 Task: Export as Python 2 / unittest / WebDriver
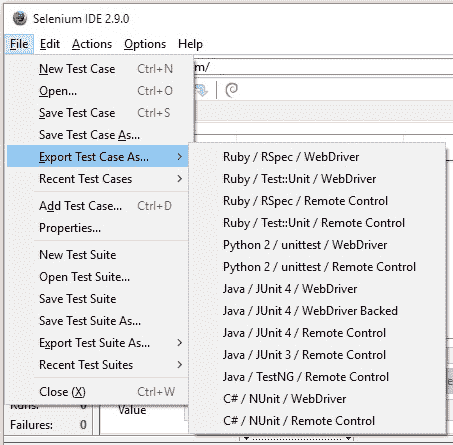coord(317,245)
